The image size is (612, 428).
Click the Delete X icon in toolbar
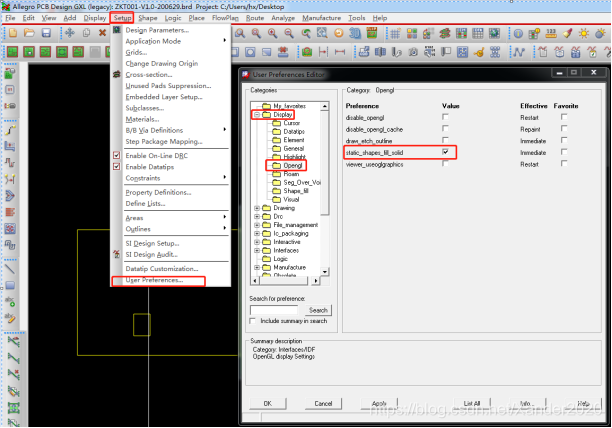point(102,33)
